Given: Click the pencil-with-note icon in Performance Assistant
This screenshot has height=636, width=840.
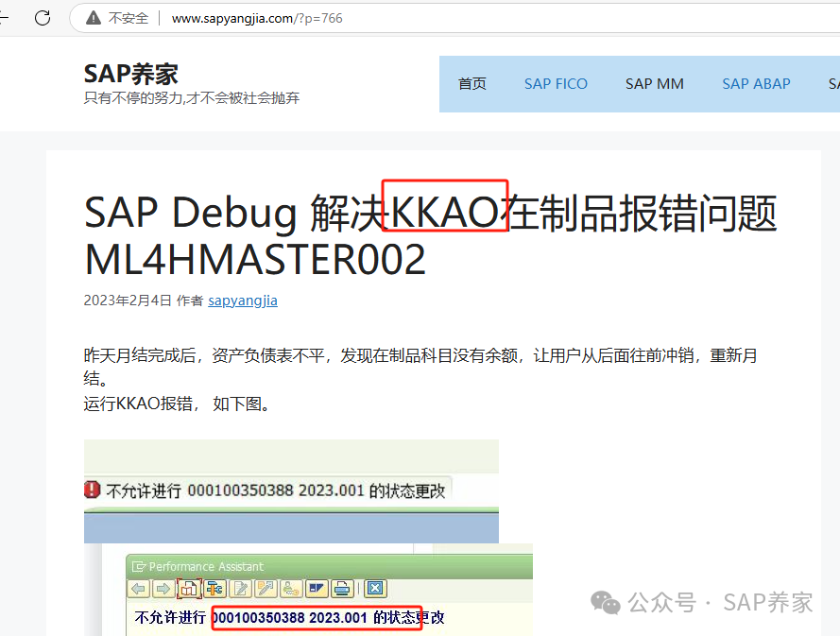Looking at the screenshot, I should (266, 589).
